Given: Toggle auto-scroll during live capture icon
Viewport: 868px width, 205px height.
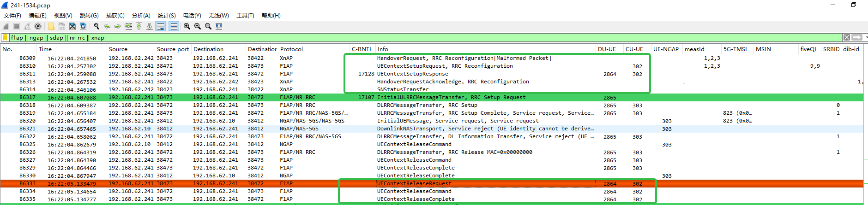Looking at the screenshot, I should click(161, 26).
